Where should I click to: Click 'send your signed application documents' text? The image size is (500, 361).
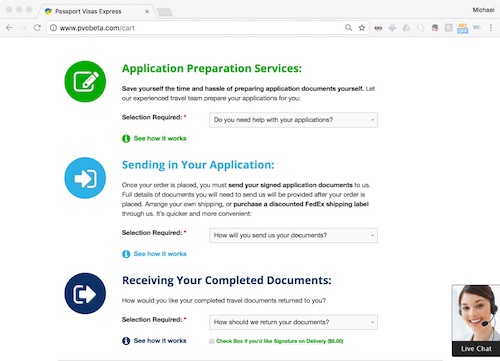pos(290,185)
